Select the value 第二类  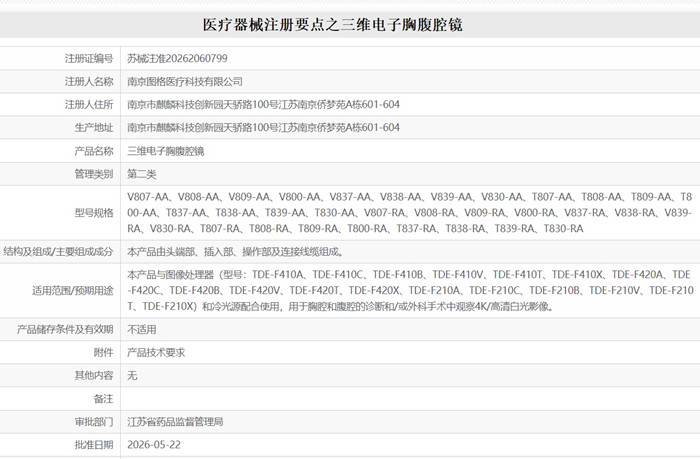pos(142,174)
